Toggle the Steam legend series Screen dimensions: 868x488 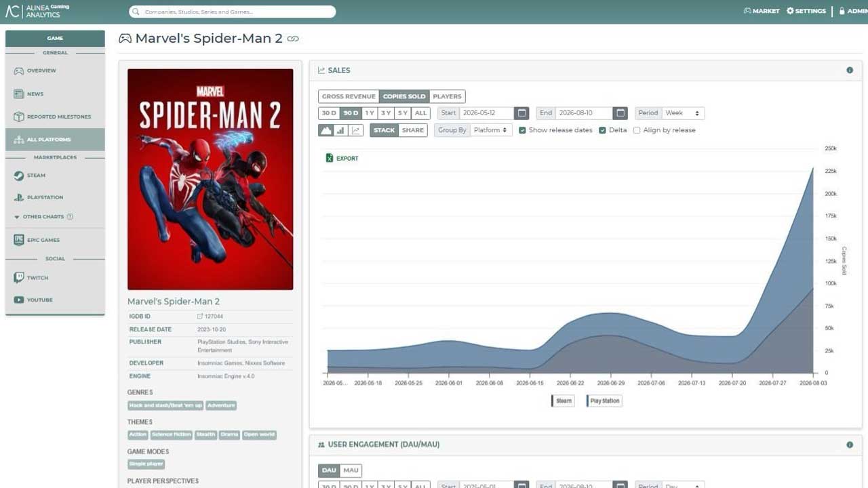[562, 401]
